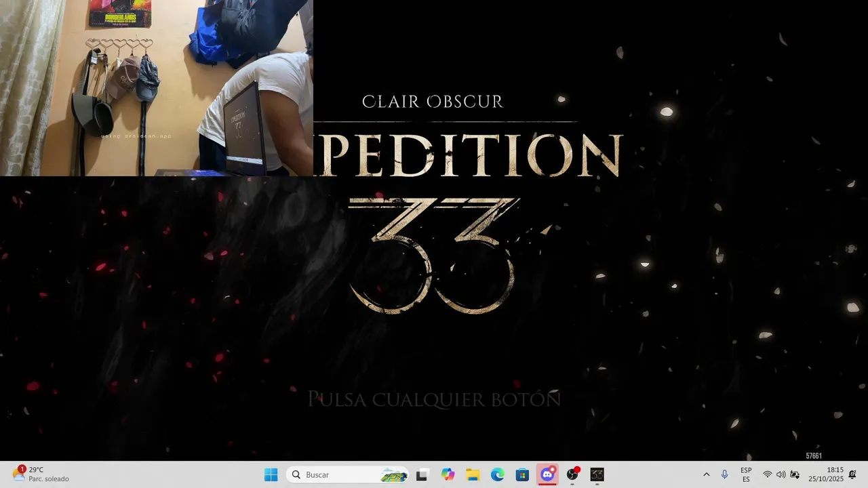Expand the hidden system tray icons
Screen dimensions: 868x488
pos(706,474)
